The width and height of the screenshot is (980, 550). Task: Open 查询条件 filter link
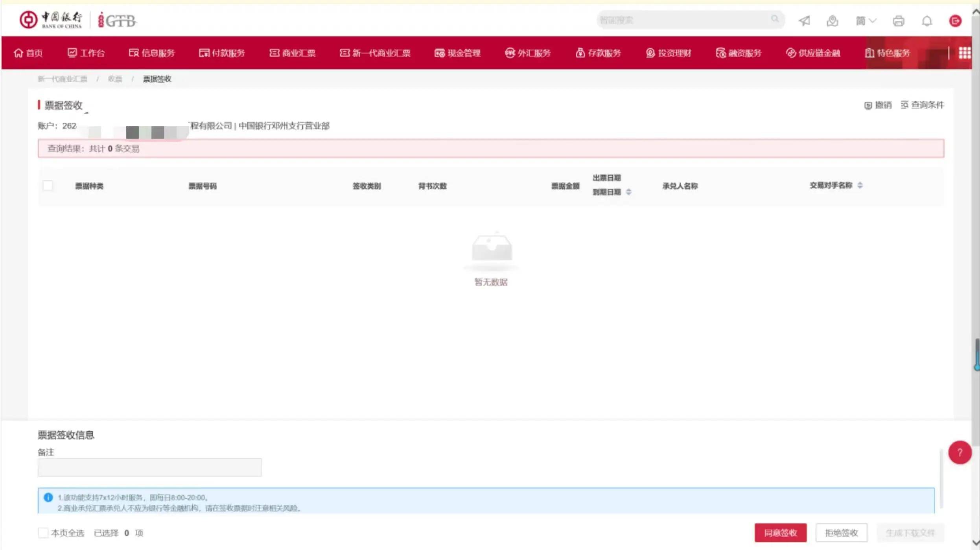(x=922, y=105)
